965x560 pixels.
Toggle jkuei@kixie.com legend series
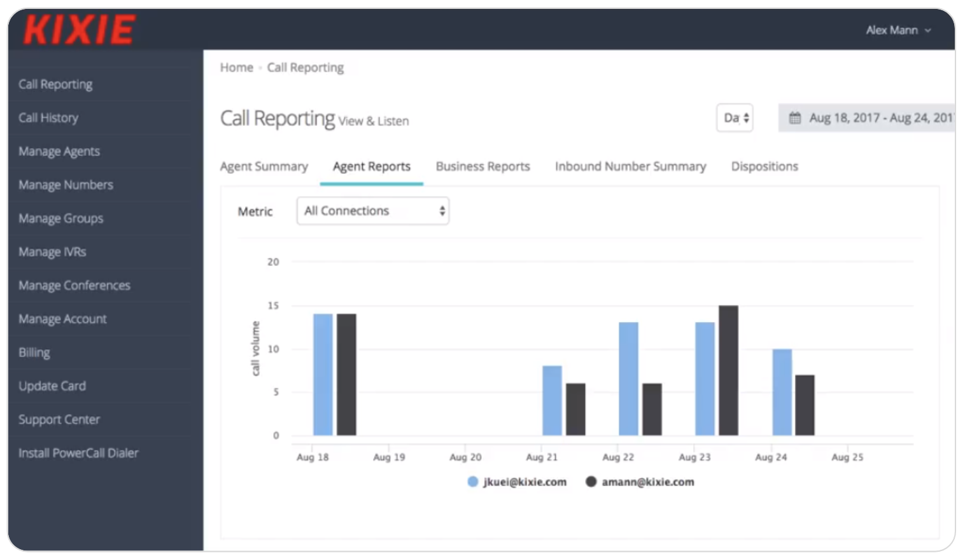[517, 482]
